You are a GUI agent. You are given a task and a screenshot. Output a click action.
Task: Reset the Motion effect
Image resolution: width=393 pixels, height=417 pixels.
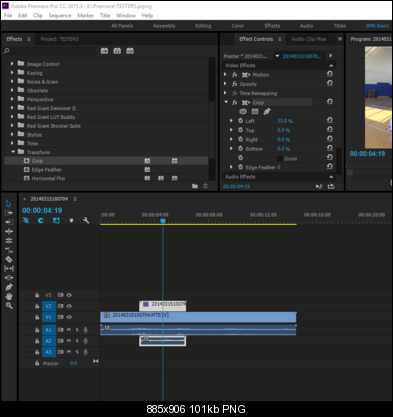tap(330, 74)
